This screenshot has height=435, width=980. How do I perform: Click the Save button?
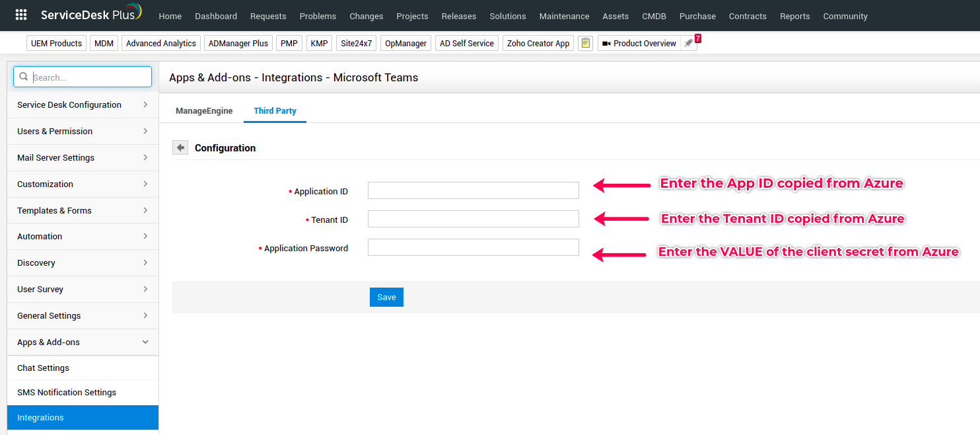coord(386,297)
